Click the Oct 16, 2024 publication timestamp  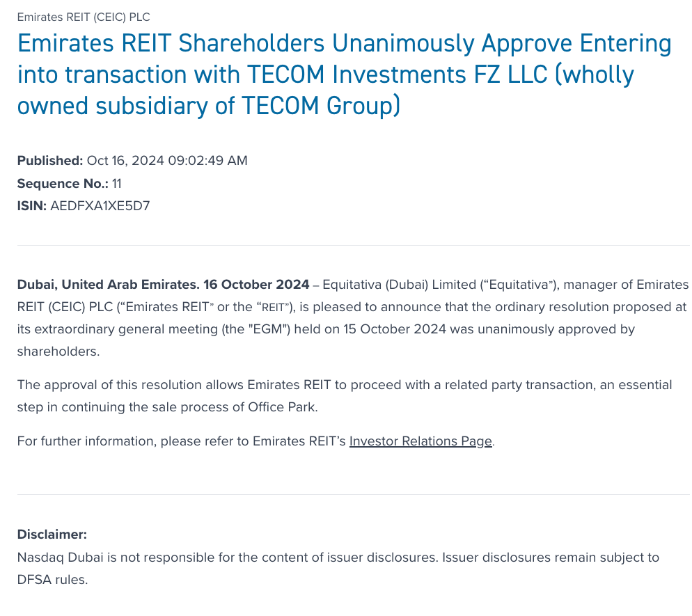click(167, 161)
